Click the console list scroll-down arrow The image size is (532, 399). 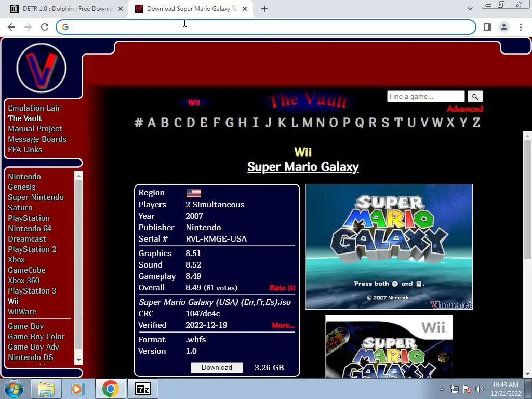(x=79, y=360)
